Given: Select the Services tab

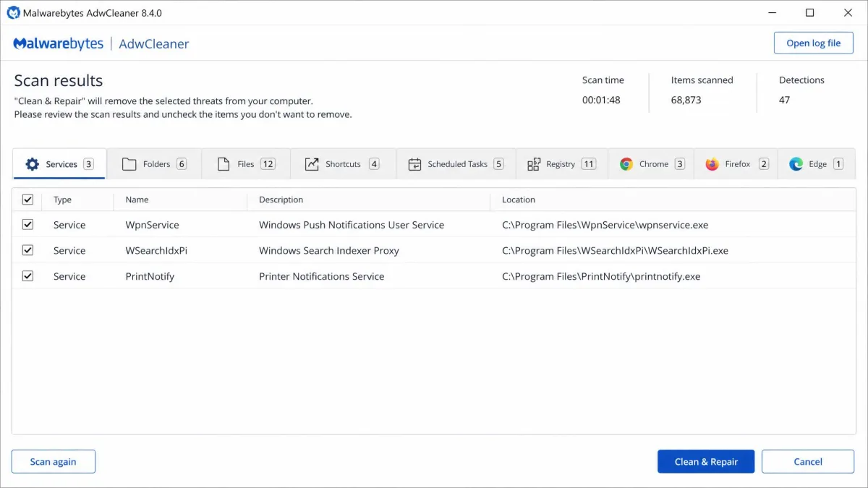Looking at the screenshot, I should point(59,164).
